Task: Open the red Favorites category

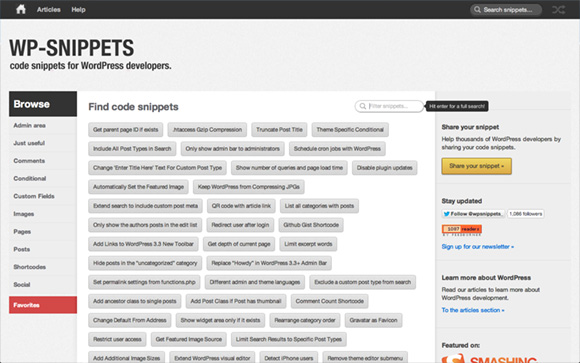Action: (43, 305)
